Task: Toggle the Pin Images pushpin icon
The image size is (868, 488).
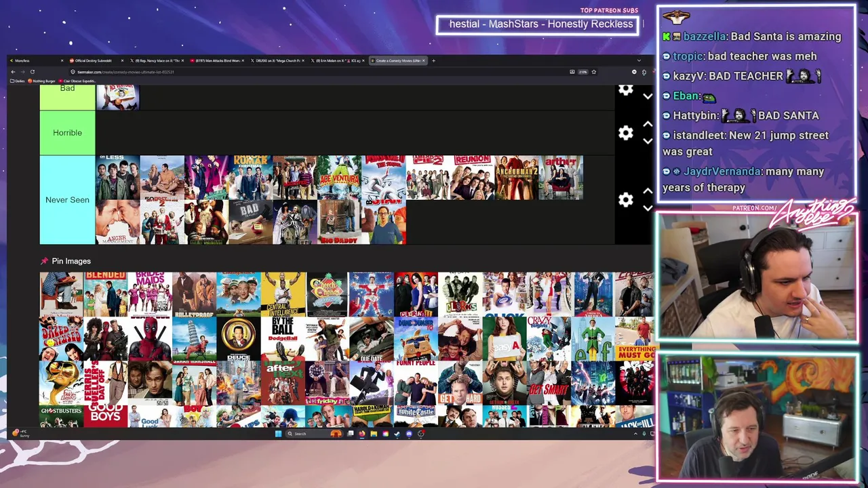Action: [44, 261]
